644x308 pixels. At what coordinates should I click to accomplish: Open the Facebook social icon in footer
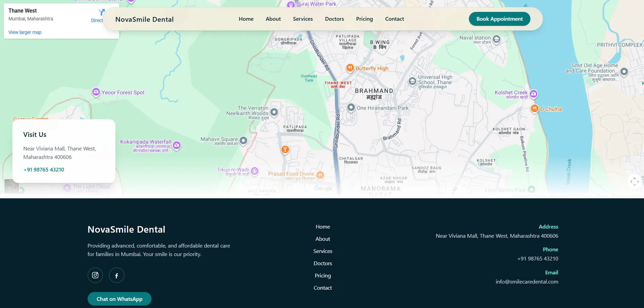[x=117, y=275]
